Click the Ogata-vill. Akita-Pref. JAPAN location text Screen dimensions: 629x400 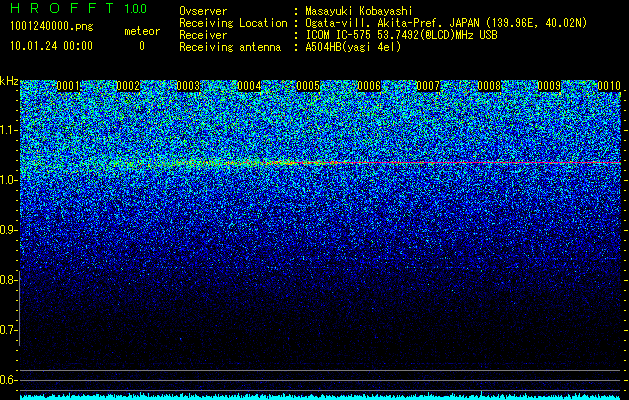[x=446, y=23]
